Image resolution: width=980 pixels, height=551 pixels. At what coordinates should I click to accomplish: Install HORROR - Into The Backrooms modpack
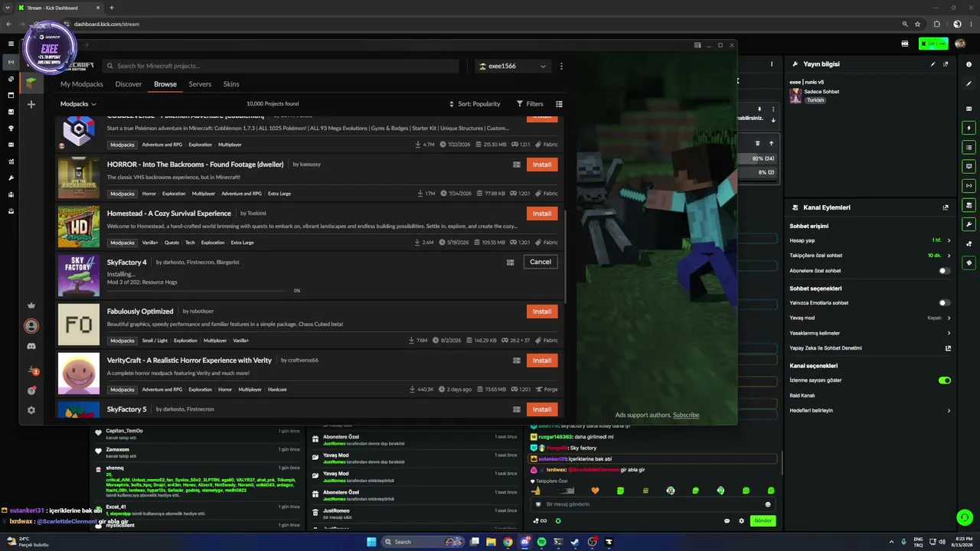[x=542, y=165]
